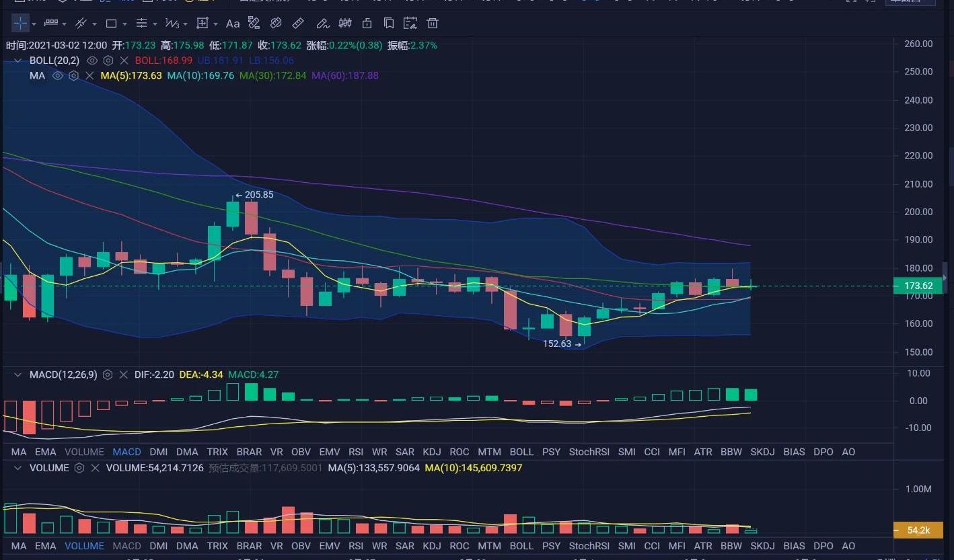
Task: Hide the MA lines via eye icon
Action: (x=57, y=76)
